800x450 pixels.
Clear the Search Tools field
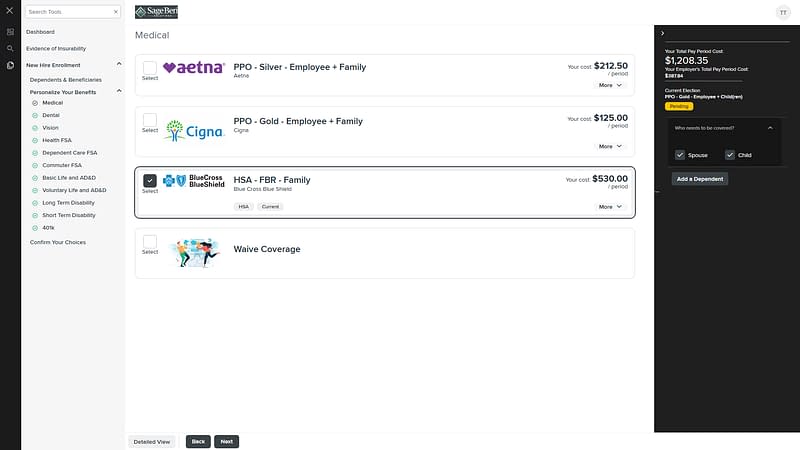coord(115,12)
